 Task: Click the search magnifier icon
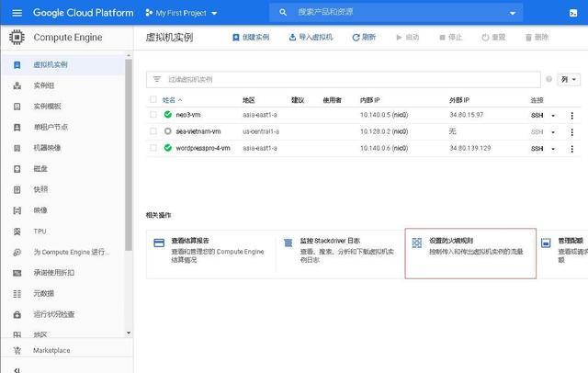283,12
